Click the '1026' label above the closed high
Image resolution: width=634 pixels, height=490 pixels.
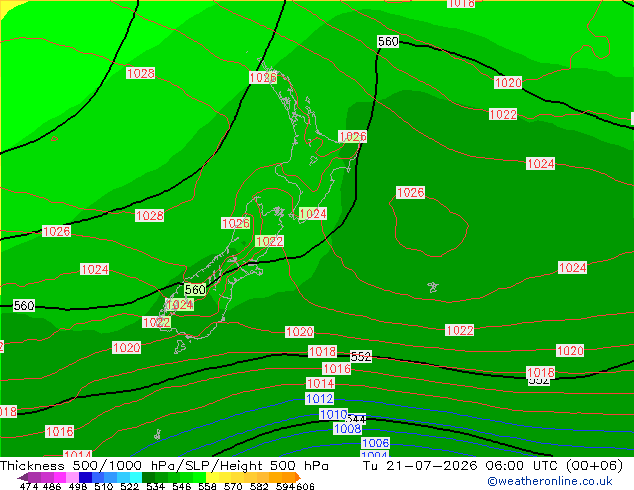point(410,192)
